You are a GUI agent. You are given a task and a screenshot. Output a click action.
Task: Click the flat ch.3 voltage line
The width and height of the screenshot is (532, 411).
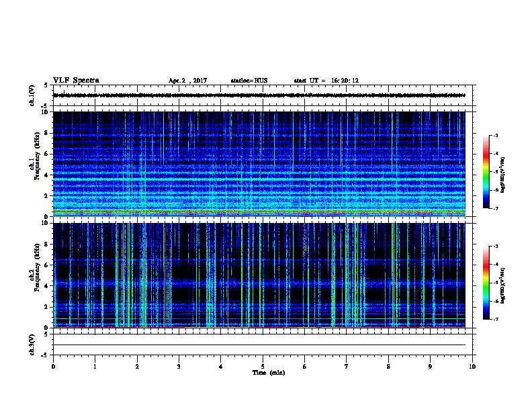point(259,345)
